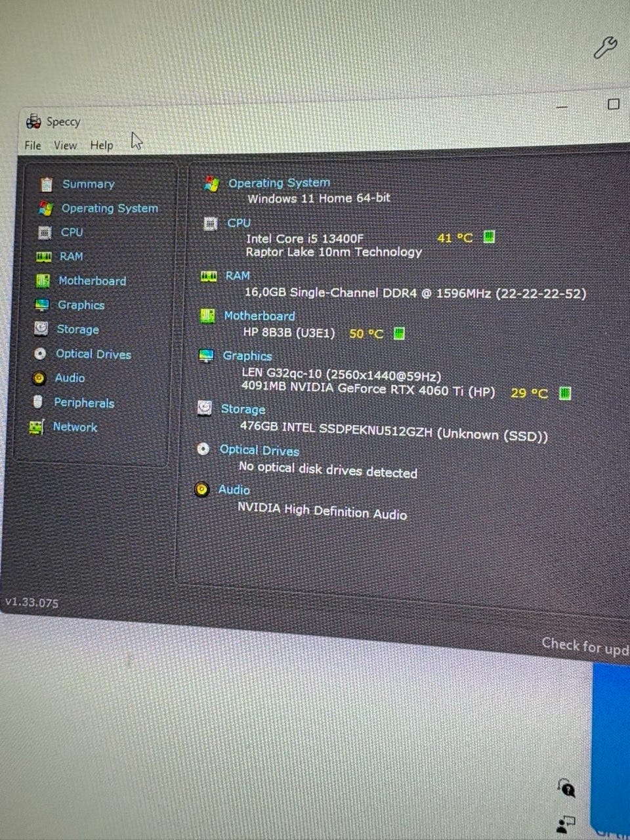The width and height of the screenshot is (630, 840).
Task: Click green temperature indicator next to 41 °C
Action: 489,236
